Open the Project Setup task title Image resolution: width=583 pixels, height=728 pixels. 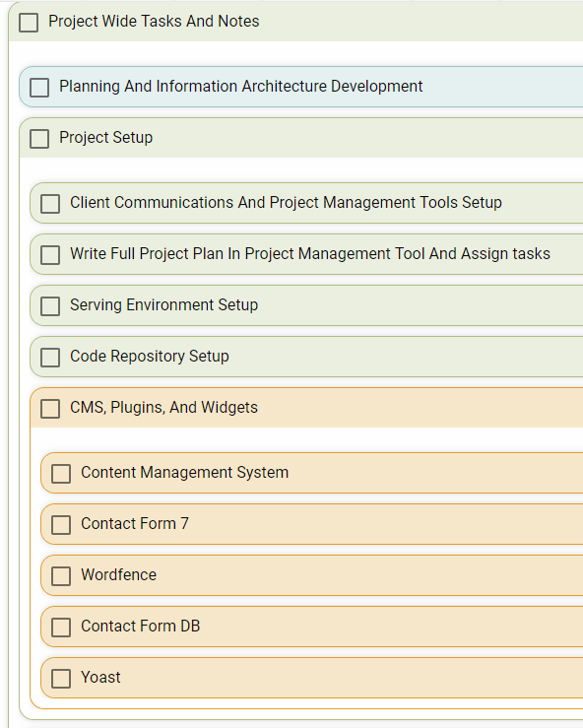click(x=105, y=138)
